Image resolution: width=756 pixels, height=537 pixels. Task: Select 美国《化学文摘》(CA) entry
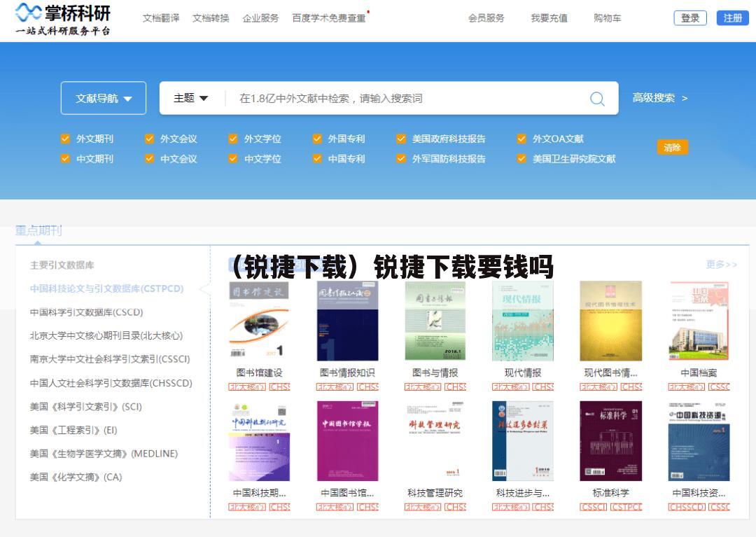pyautogui.click(x=76, y=477)
